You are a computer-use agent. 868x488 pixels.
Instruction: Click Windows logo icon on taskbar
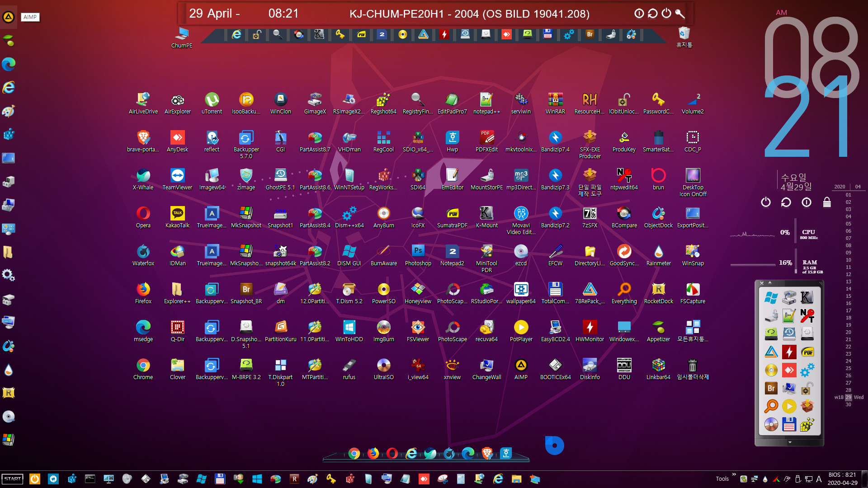coord(257,479)
